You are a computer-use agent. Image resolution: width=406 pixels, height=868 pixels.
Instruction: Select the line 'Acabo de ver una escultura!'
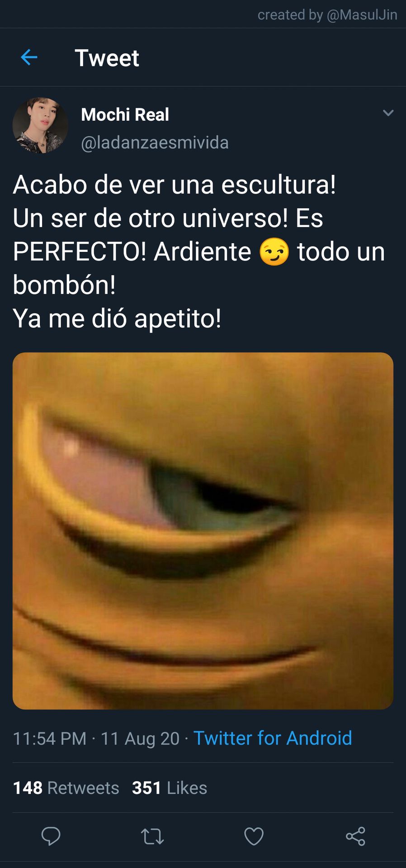pos(175,184)
